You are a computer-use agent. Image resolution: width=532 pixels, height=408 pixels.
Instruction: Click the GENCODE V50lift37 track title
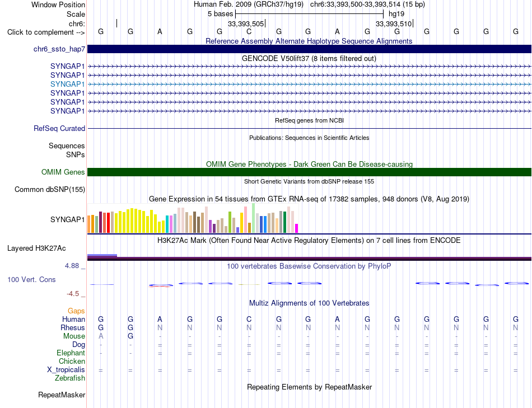point(309,58)
